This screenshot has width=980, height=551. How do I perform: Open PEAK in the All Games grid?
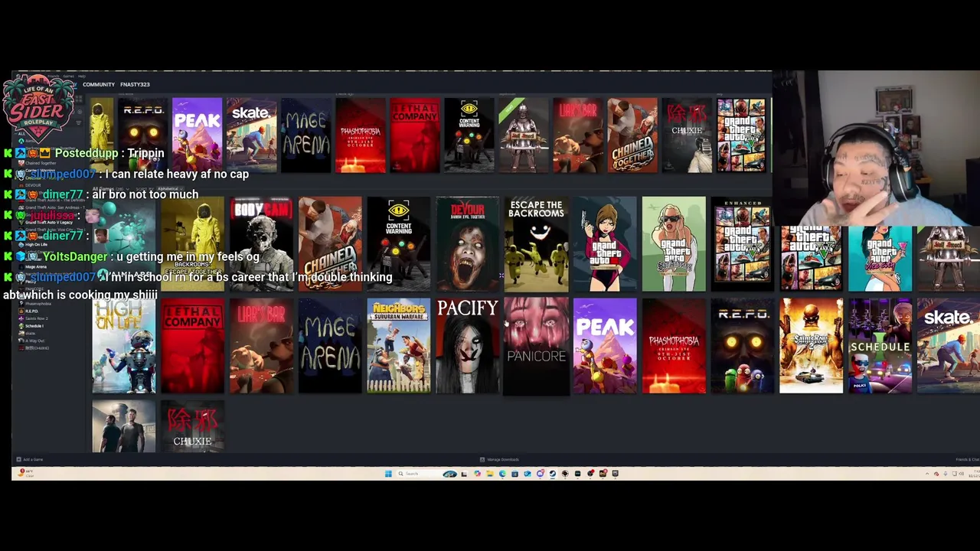(x=605, y=346)
